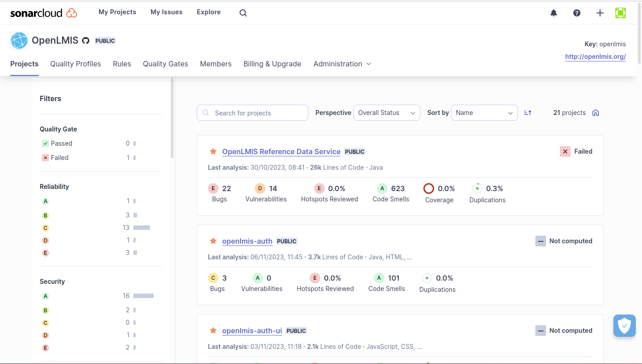Image resolution: width=642 pixels, height=364 pixels.
Task: Open the search magnifier in top navigation
Action: [x=243, y=13]
